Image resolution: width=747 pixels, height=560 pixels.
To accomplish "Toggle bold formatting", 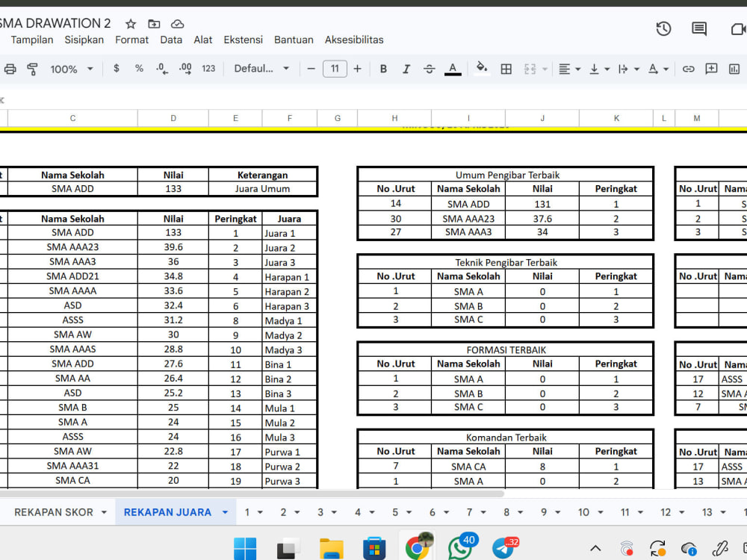I will [x=383, y=69].
